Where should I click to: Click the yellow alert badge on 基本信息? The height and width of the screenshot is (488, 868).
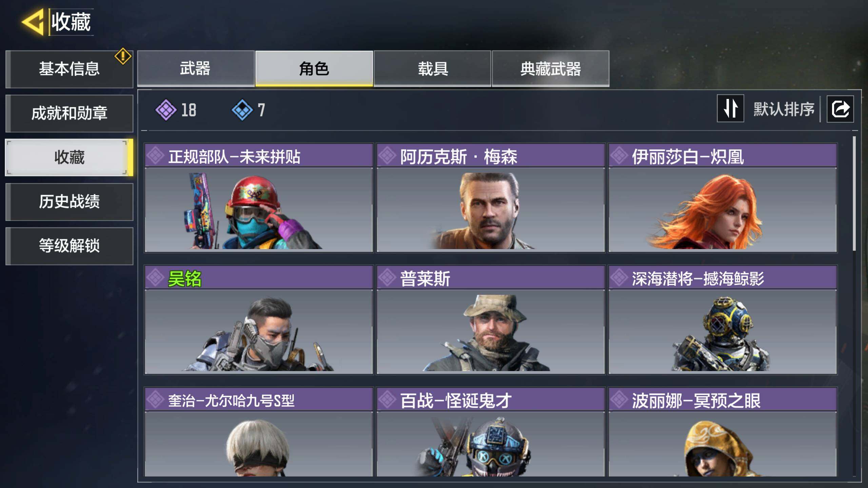coord(123,56)
